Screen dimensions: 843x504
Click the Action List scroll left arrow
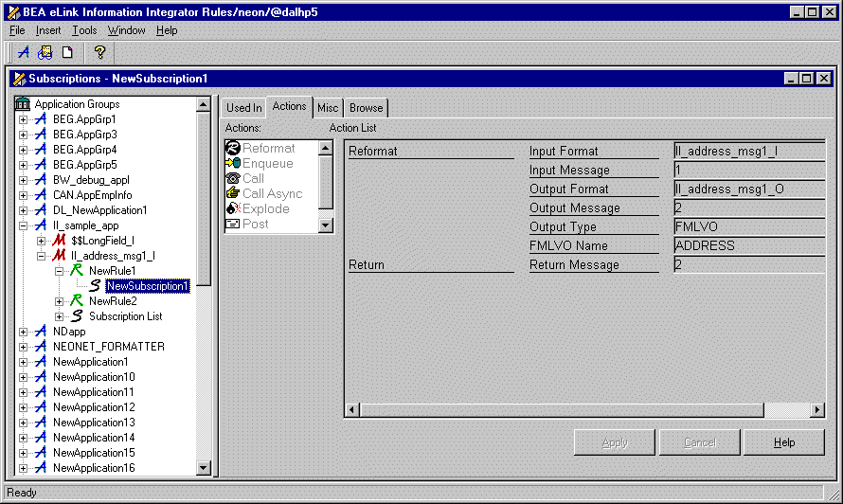coord(352,410)
